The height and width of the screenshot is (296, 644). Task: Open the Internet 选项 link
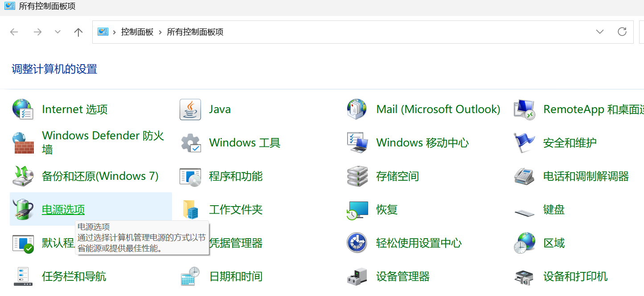[75, 109]
